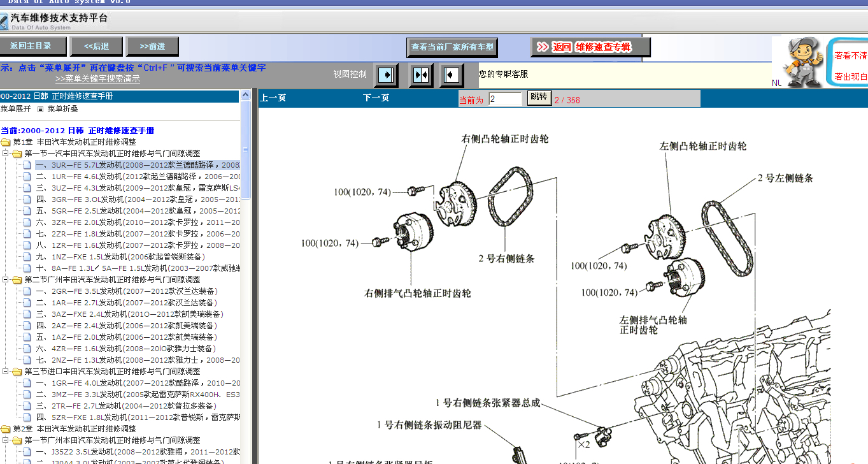Click the tree panel scroll-up arrow
Image resolution: width=868 pixels, height=464 pixels.
pyautogui.click(x=246, y=96)
